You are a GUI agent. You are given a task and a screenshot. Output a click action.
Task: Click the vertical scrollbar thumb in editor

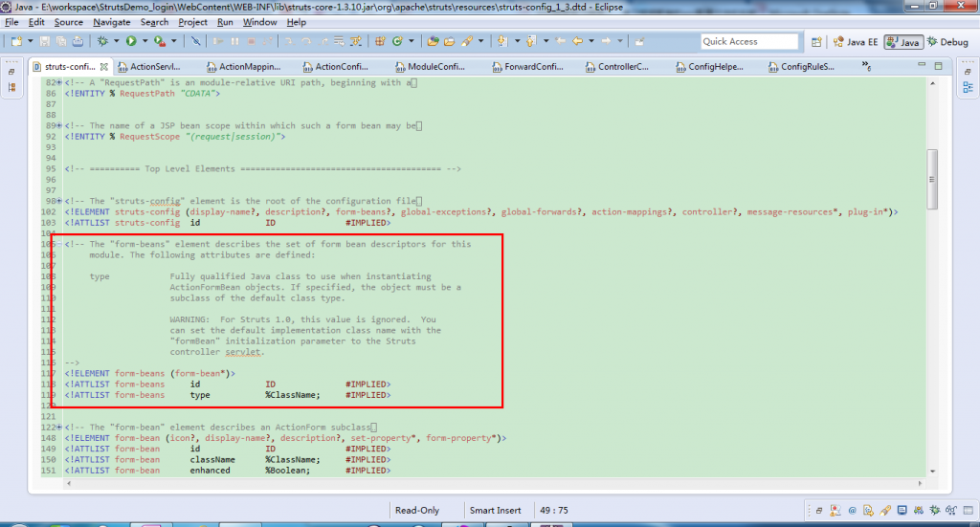[x=932, y=179]
